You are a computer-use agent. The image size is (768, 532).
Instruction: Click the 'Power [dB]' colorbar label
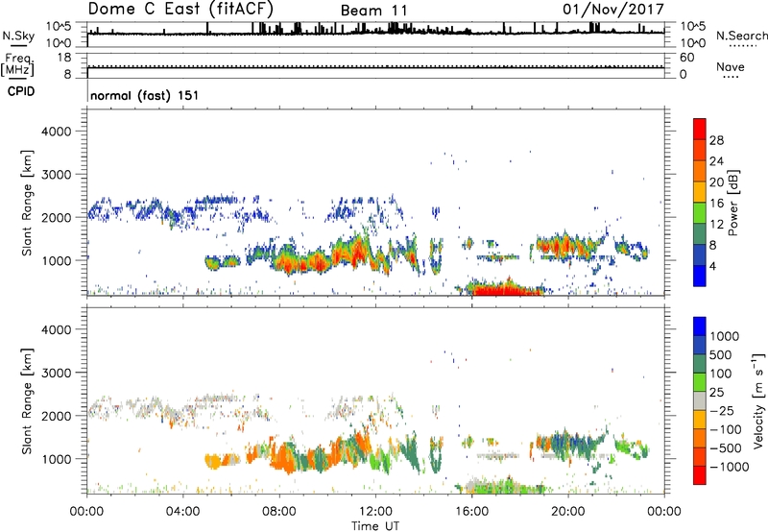[x=732, y=203]
